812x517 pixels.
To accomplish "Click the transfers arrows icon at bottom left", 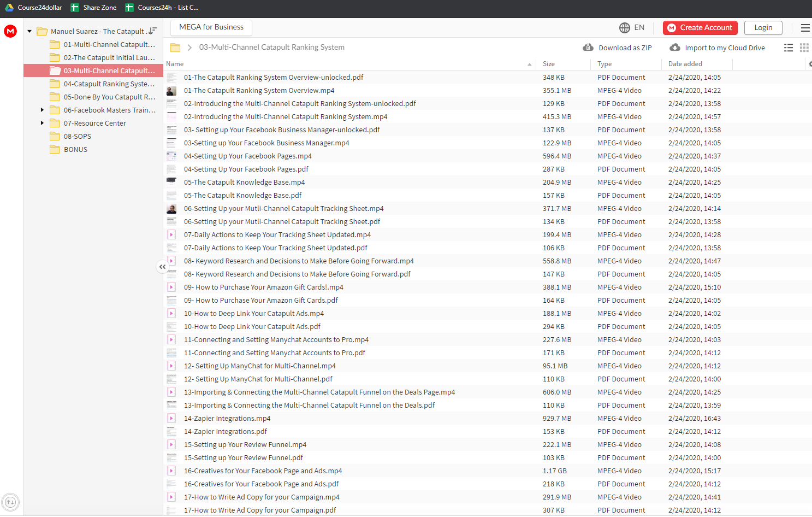I will (10, 502).
